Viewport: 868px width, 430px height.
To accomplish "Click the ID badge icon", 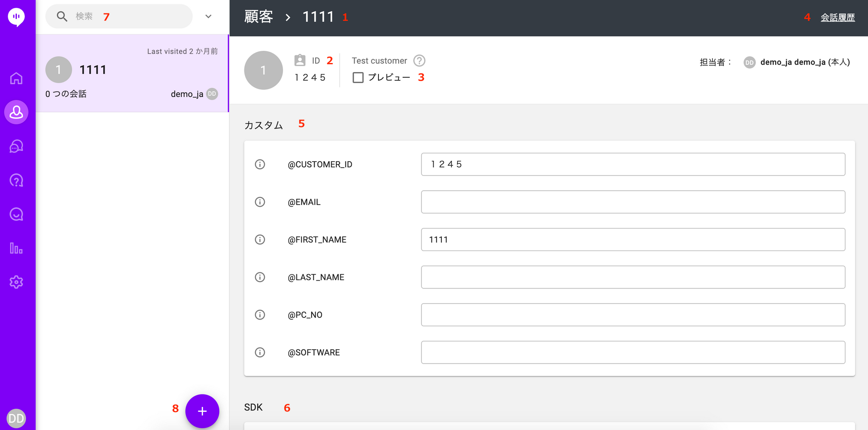I will [300, 60].
